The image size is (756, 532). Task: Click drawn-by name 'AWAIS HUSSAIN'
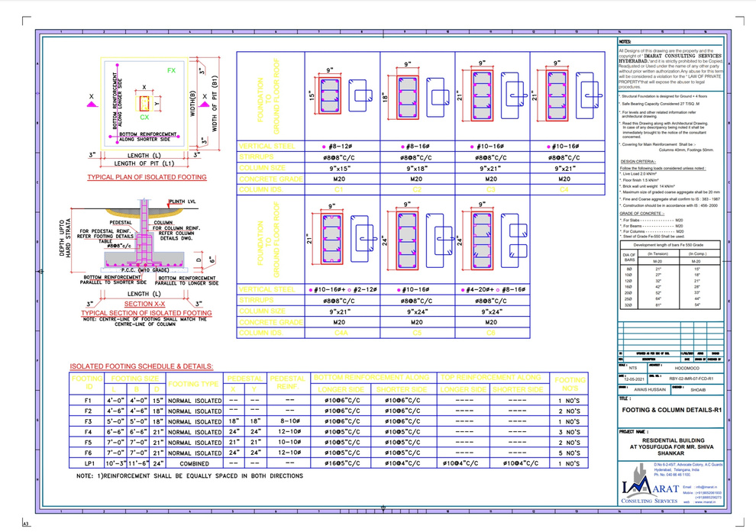[649, 389]
